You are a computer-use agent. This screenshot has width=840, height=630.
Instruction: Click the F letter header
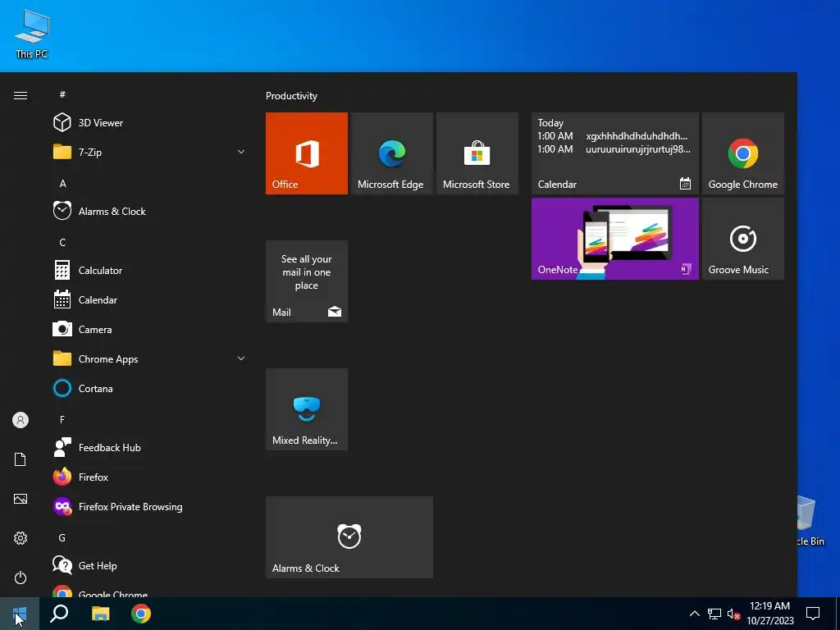pyautogui.click(x=62, y=419)
